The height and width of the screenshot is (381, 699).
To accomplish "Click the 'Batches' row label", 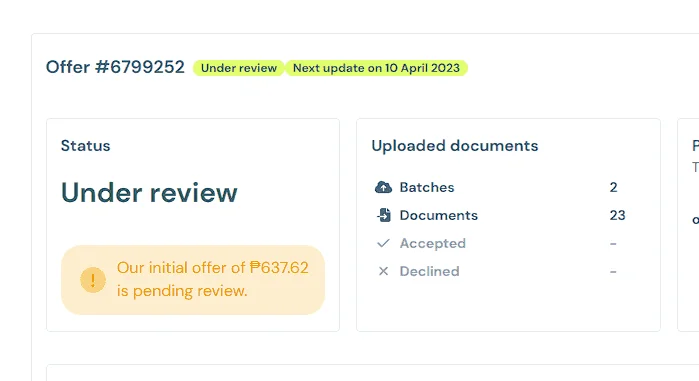I will tap(427, 187).
